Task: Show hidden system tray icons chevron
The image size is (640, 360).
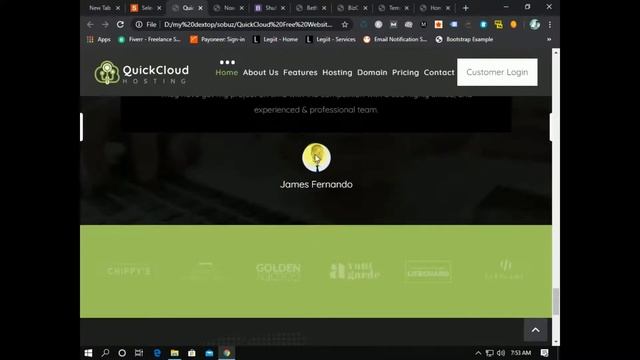Action: click(x=478, y=353)
